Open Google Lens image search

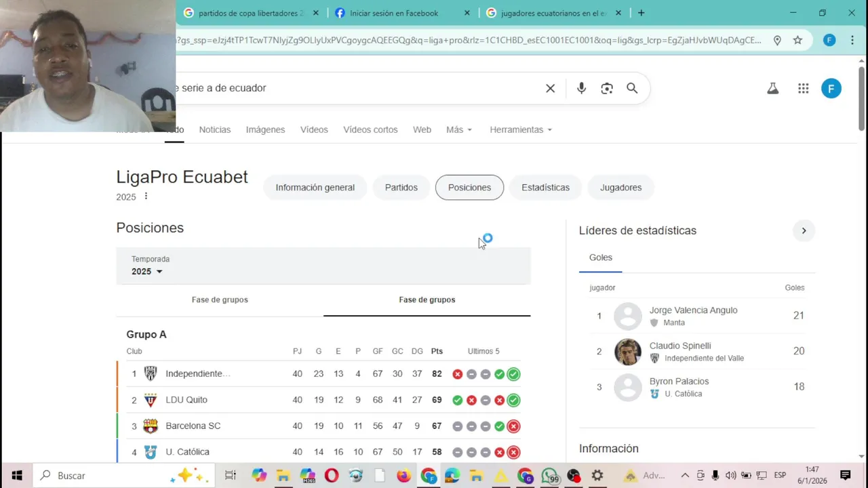coord(607,88)
